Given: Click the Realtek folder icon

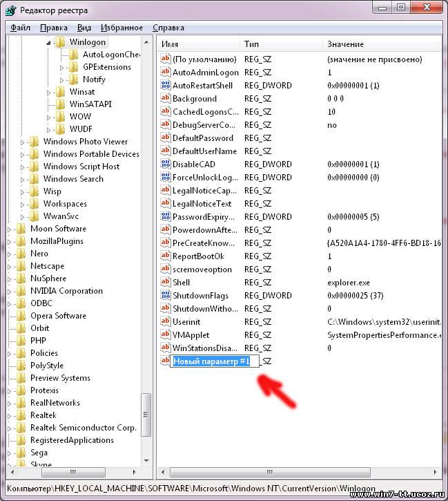Looking at the screenshot, I should [21, 415].
